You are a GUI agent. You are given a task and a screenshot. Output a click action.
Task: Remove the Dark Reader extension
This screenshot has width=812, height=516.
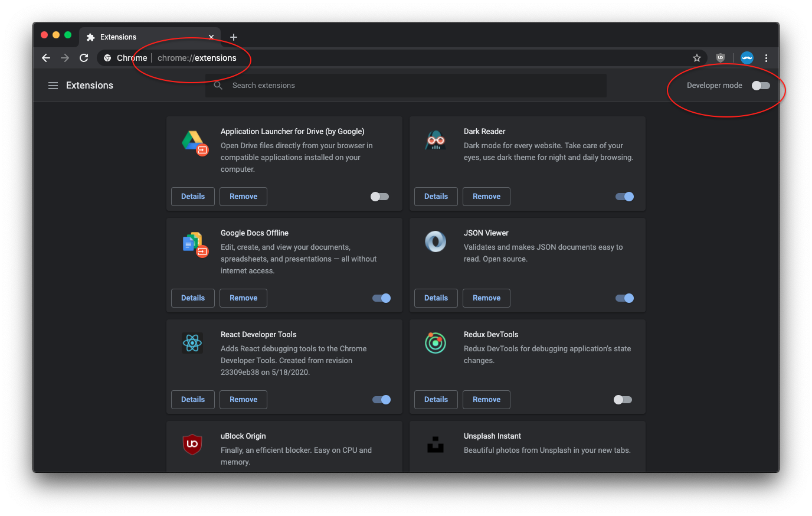pos(486,197)
